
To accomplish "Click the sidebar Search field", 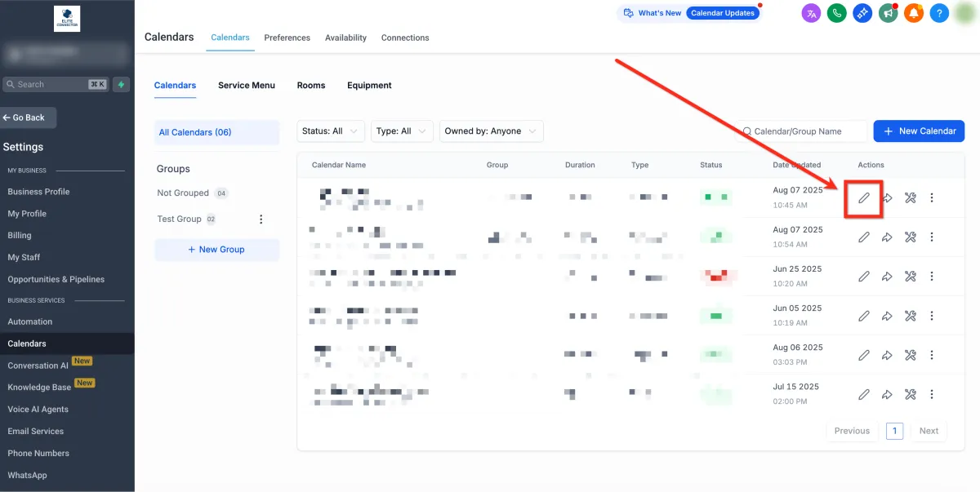I will [x=56, y=84].
